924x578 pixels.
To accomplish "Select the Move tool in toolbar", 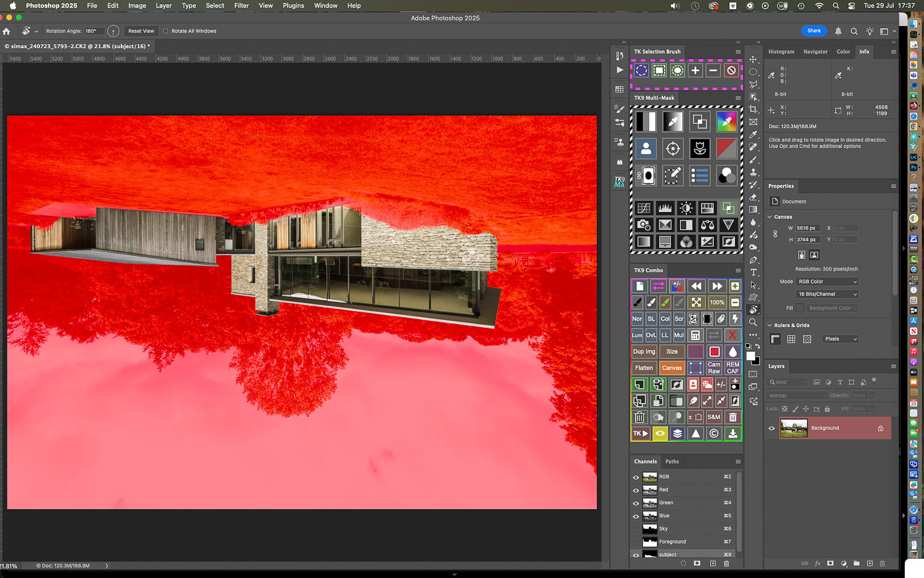I will coord(753,59).
